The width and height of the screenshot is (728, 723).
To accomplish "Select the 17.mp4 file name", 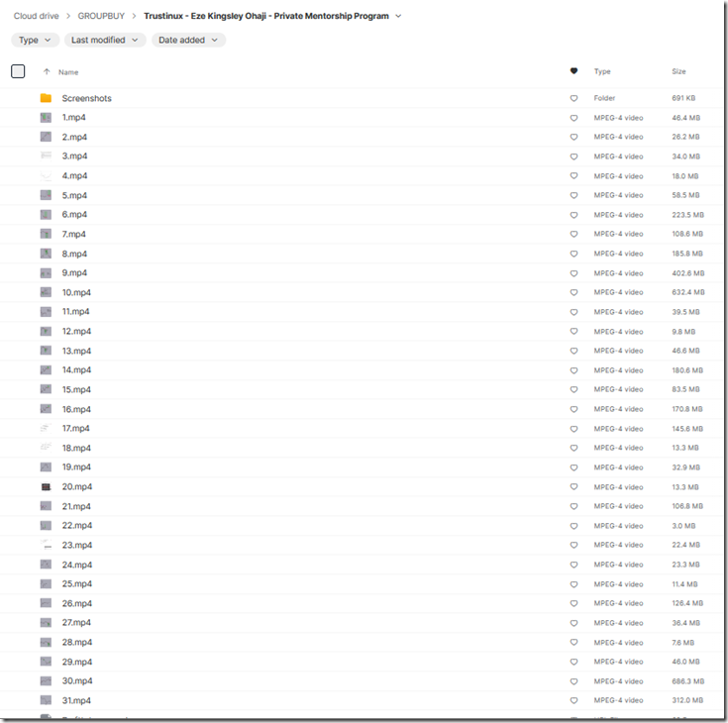I will pyautogui.click(x=75, y=428).
